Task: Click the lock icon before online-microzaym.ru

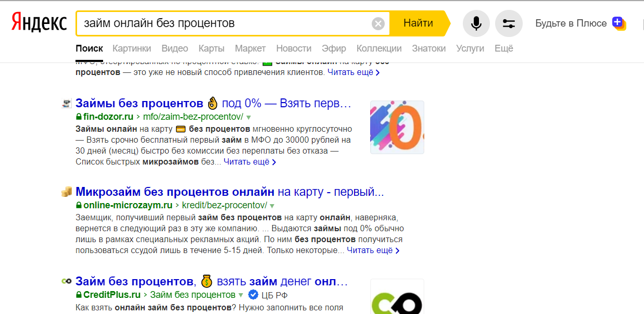Action: pyautogui.click(x=79, y=205)
